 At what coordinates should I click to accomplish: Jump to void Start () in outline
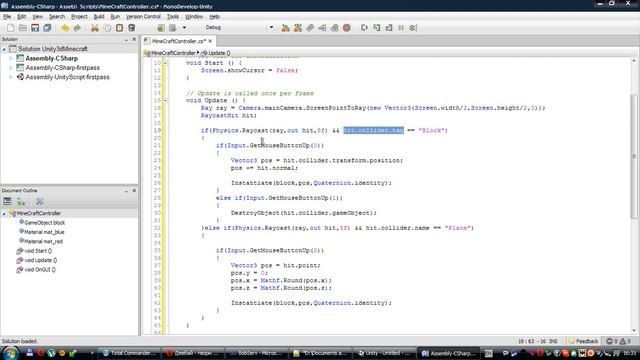point(38,251)
